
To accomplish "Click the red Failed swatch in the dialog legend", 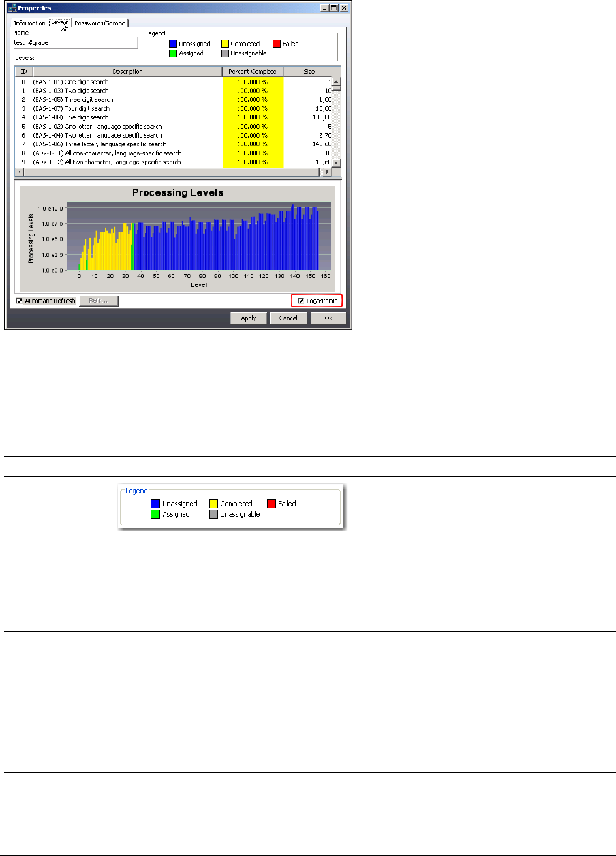I will click(x=277, y=44).
